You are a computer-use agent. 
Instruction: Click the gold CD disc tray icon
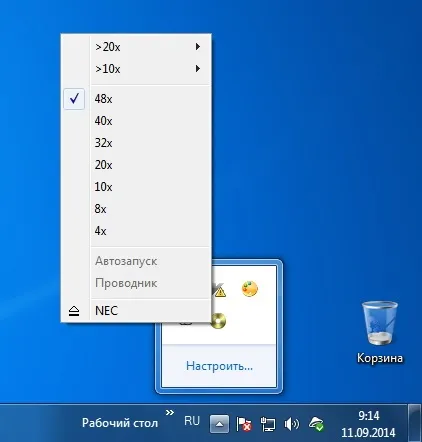[x=219, y=321]
